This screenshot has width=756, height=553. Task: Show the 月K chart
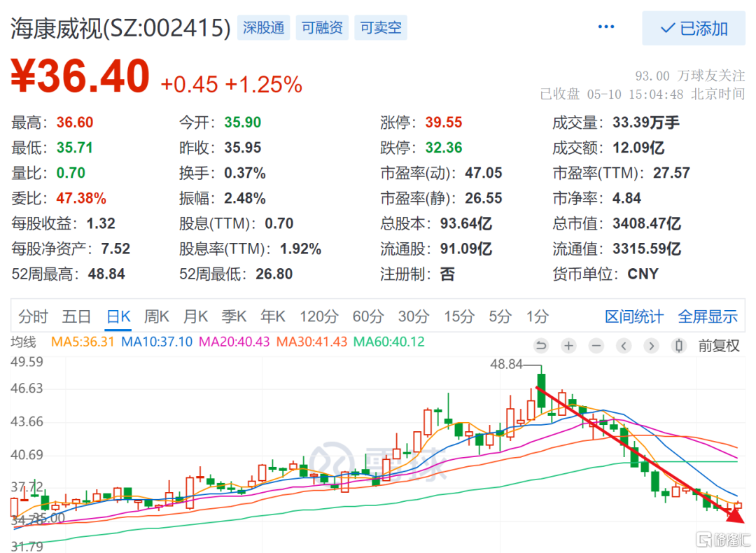click(x=195, y=317)
